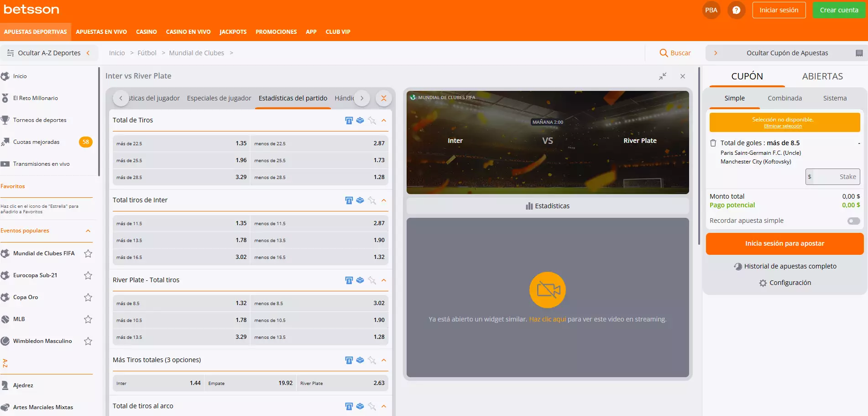Click Haz clic aquí streaming link
The width and height of the screenshot is (868, 416).
(x=547, y=319)
